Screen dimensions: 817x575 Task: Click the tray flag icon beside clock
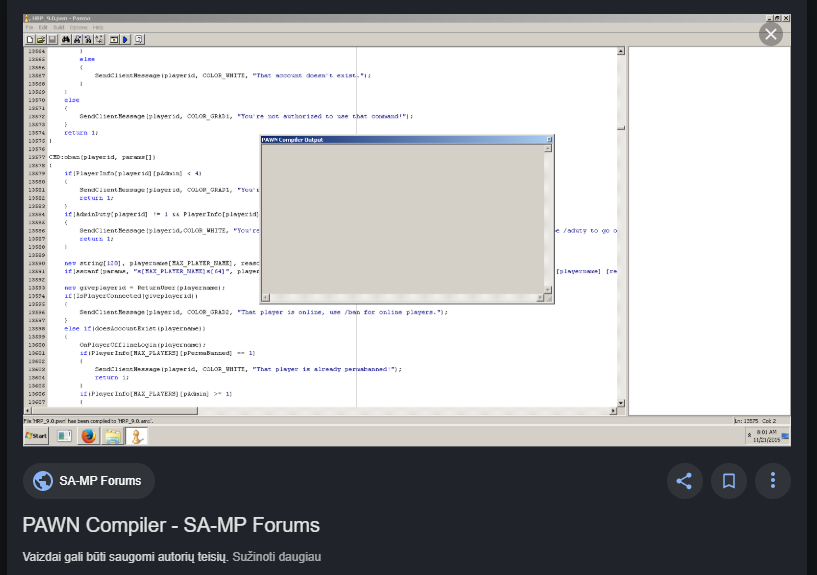(785, 436)
